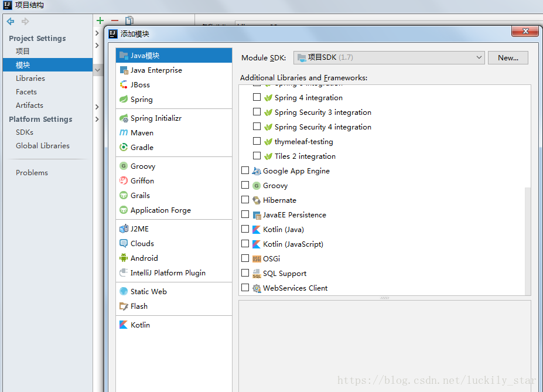Click the frameworks list vertical scrollbar
Screen dimensions: 543x392
(527, 241)
